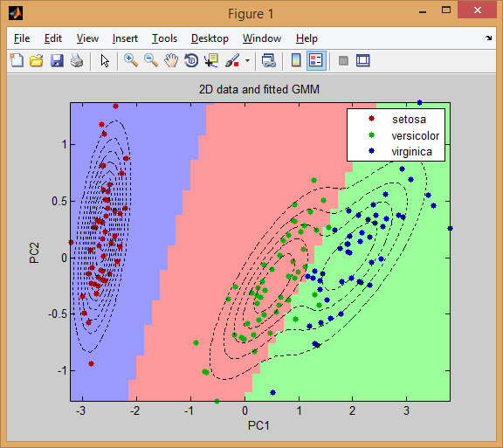Toggle the Insert Legend button
Image resolution: width=503 pixels, height=448 pixels.
316,60
